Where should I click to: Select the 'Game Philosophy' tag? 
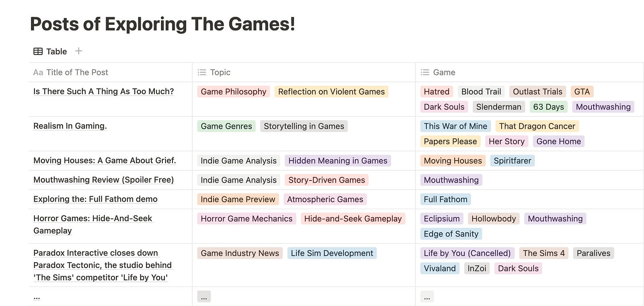click(234, 92)
